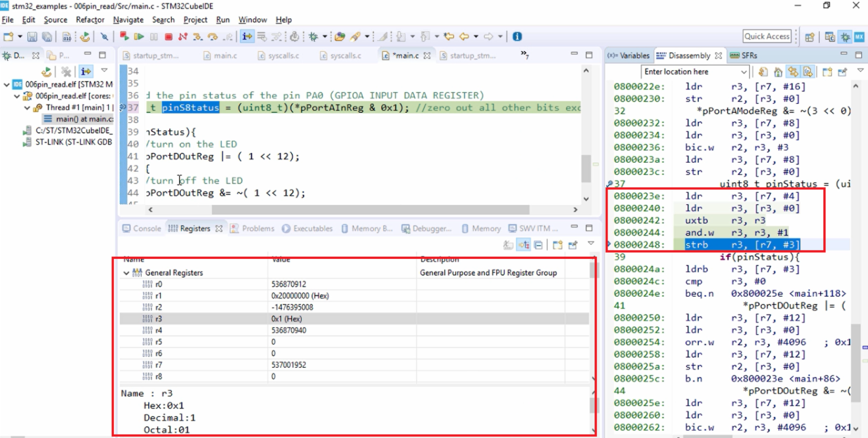Open the Navigate menu
Viewport: 868px width, 438px height.
[x=128, y=20]
